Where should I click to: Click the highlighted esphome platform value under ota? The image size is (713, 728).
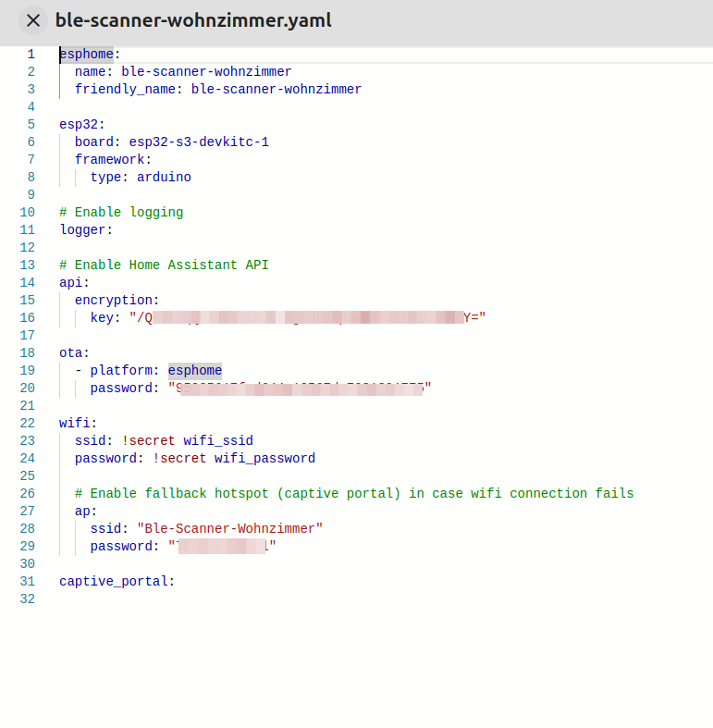[194, 370]
